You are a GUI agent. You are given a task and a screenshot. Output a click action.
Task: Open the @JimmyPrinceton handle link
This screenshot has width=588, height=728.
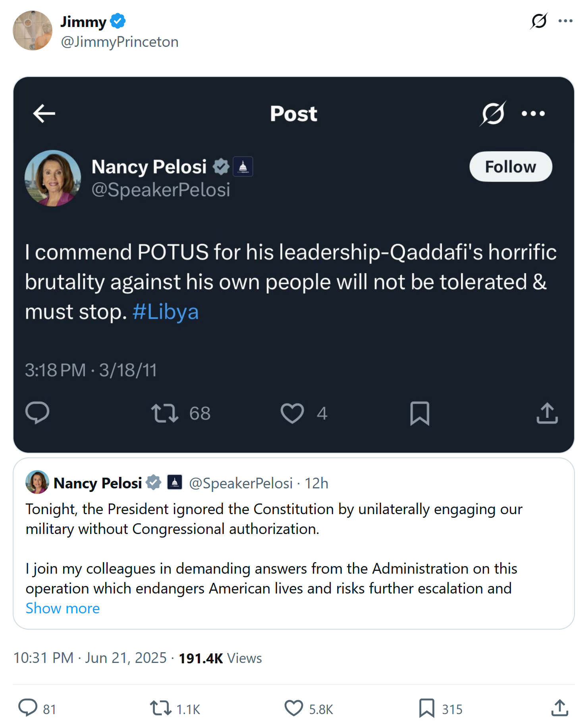120,42
